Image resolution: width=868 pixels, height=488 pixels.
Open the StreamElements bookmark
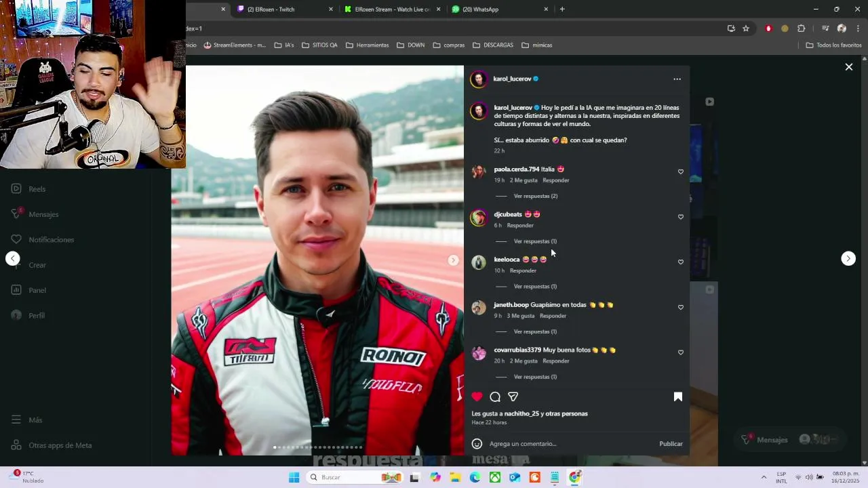[x=235, y=45]
